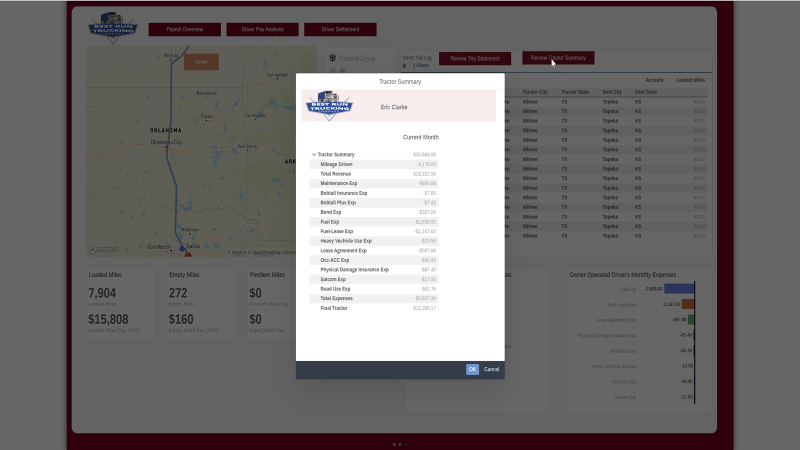Click the Tractor City column header

(x=535, y=92)
